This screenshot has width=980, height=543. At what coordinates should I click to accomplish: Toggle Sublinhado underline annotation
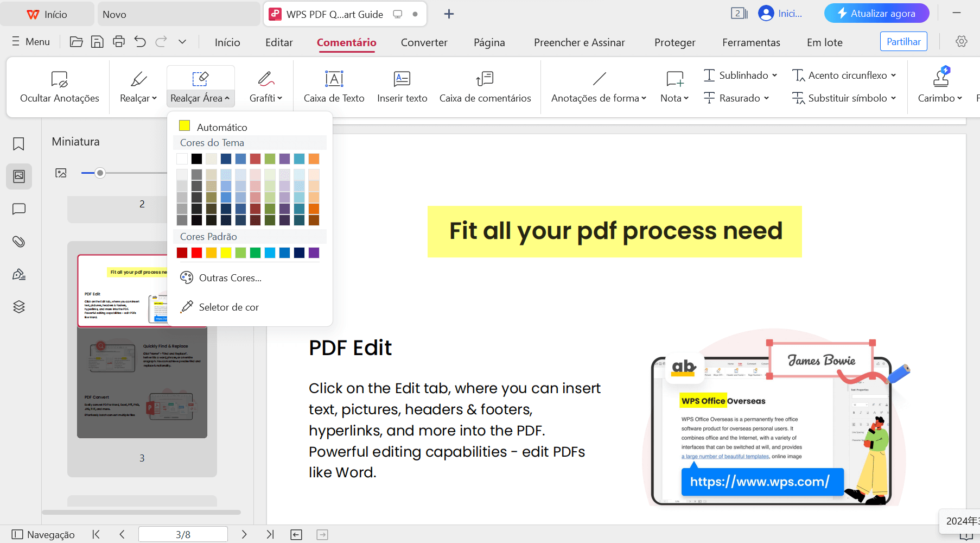(740, 75)
